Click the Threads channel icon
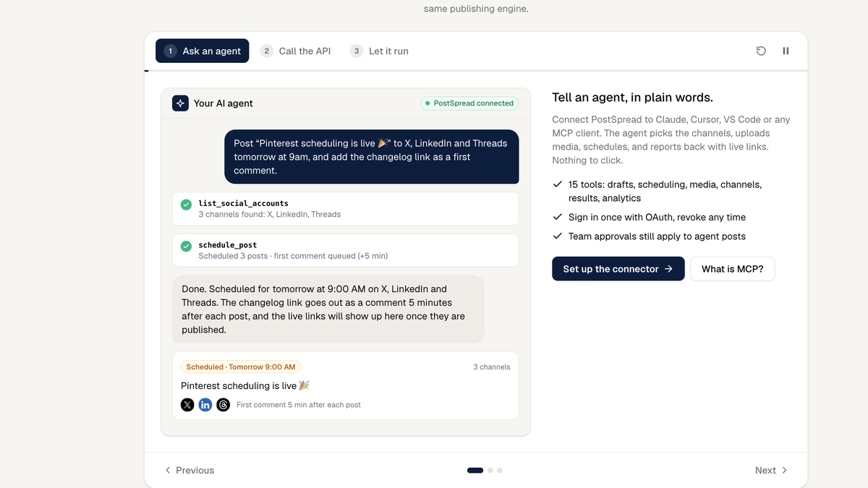This screenshot has width=868, height=488. tap(224, 405)
